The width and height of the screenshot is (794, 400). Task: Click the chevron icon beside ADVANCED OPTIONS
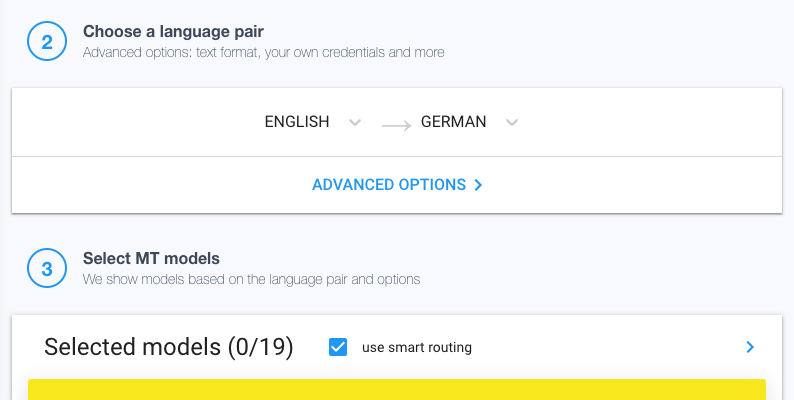tap(478, 185)
